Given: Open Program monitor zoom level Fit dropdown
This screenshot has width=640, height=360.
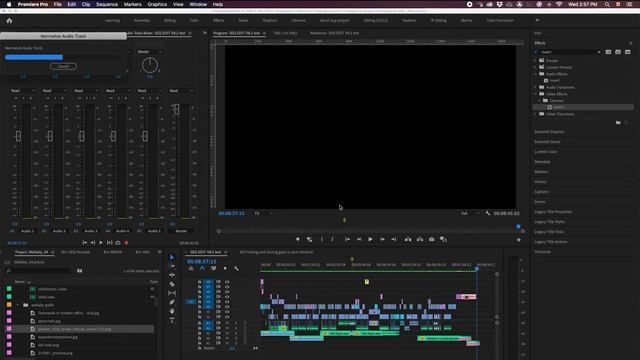Looking at the screenshot, I should [264, 213].
